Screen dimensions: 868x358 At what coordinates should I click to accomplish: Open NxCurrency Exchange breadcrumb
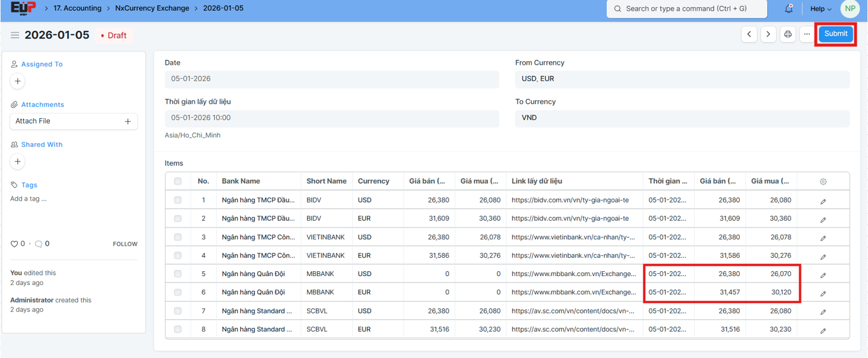coord(152,8)
